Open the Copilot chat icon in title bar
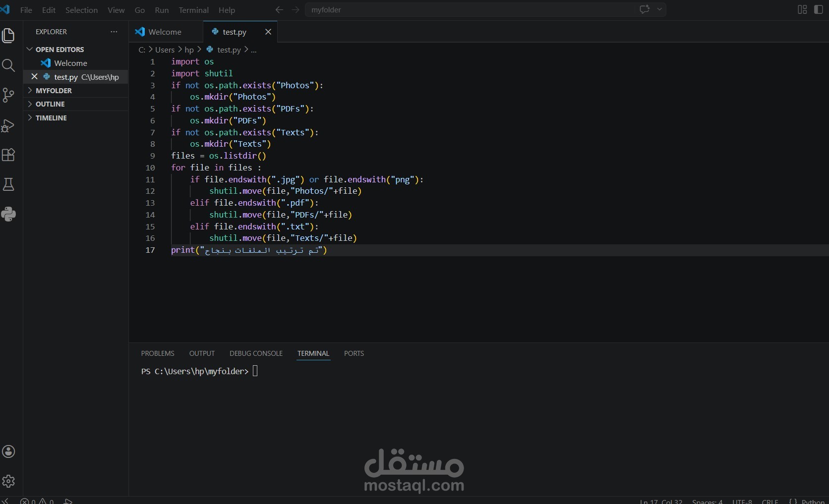The height and width of the screenshot is (504, 829). pos(645,9)
